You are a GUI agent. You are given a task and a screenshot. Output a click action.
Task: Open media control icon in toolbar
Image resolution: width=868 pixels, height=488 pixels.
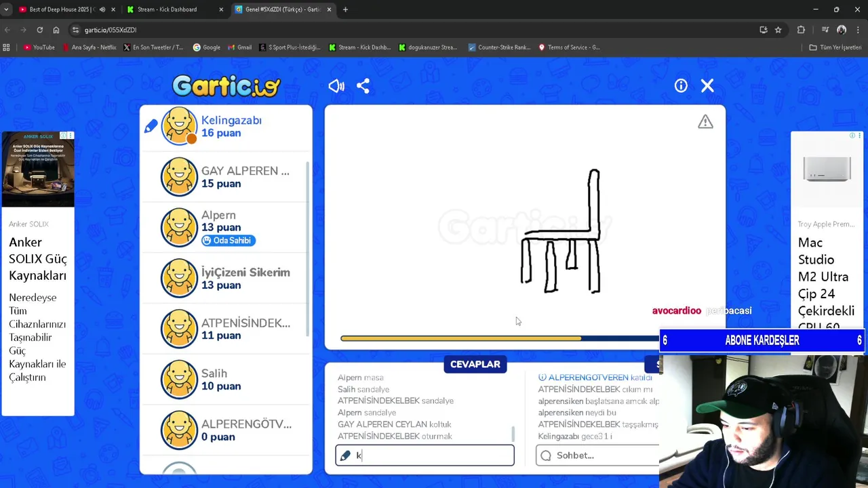[x=825, y=30]
